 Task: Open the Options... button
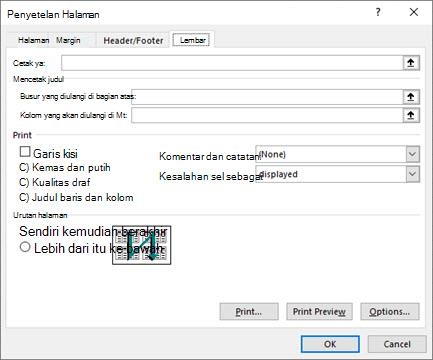[390, 312]
